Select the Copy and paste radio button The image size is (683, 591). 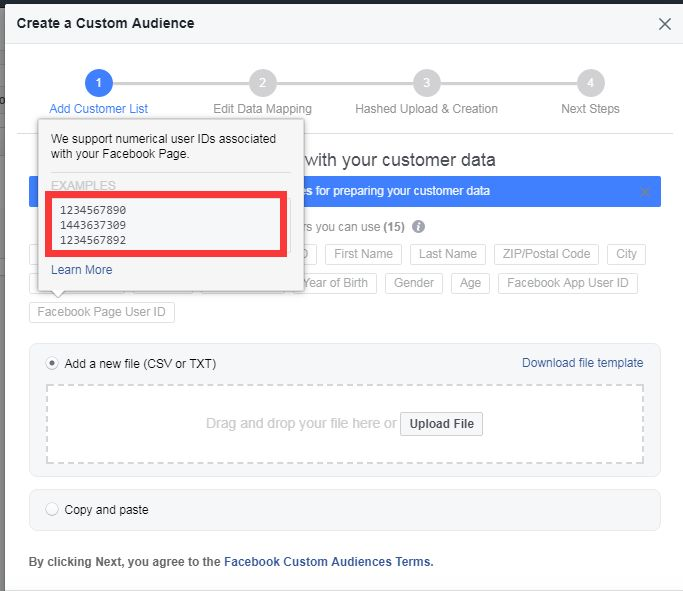pyautogui.click(x=52, y=509)
